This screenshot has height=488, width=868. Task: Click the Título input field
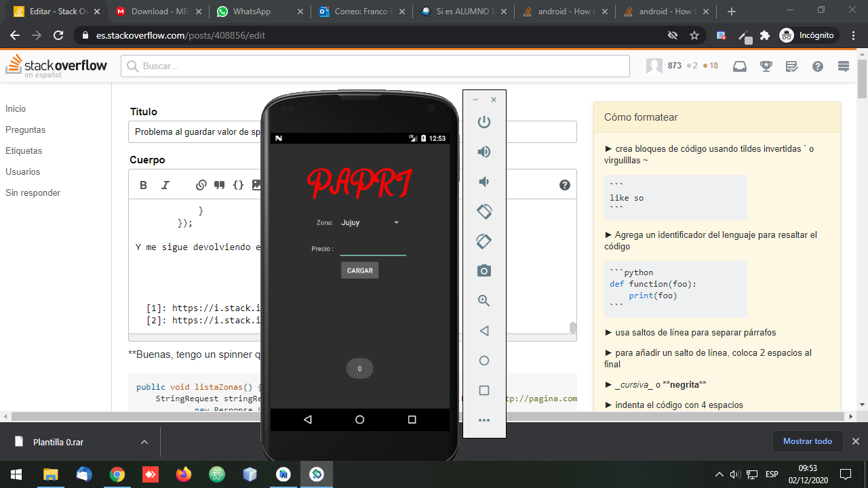point(353,131)
